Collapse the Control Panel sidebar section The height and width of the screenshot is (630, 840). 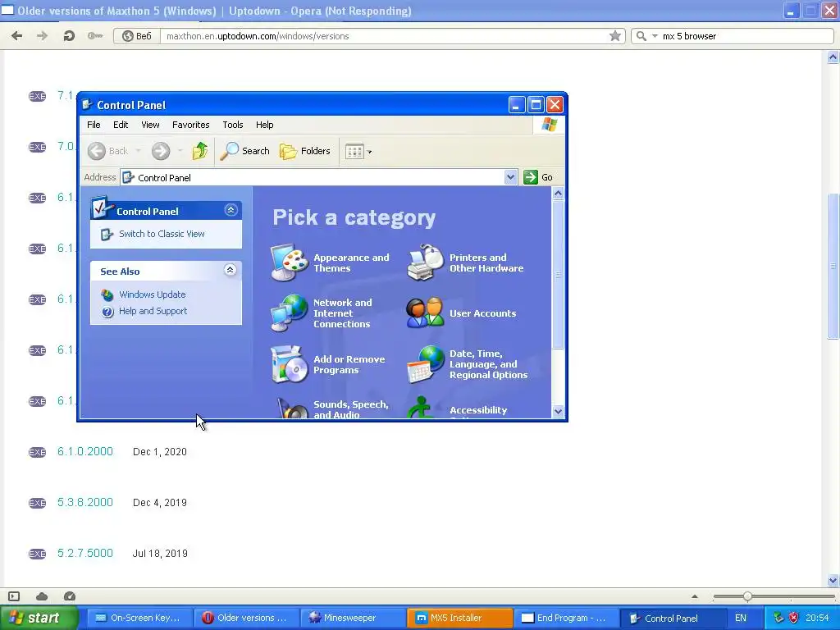[231, 210]
